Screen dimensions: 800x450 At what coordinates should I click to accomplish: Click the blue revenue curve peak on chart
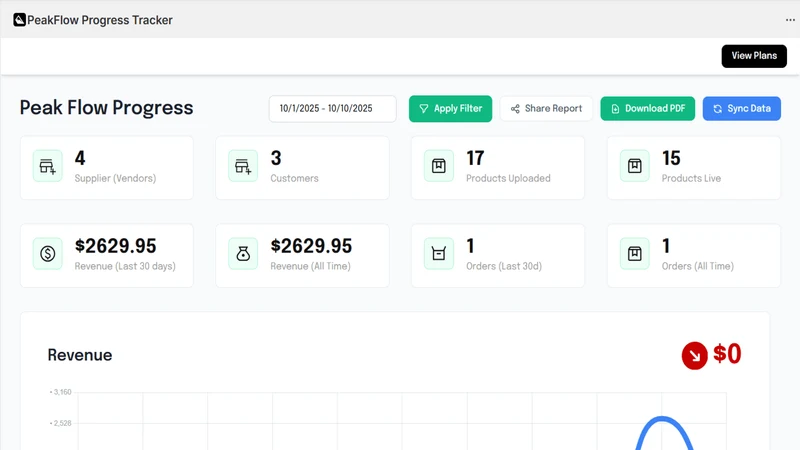(x=662, y=419)
